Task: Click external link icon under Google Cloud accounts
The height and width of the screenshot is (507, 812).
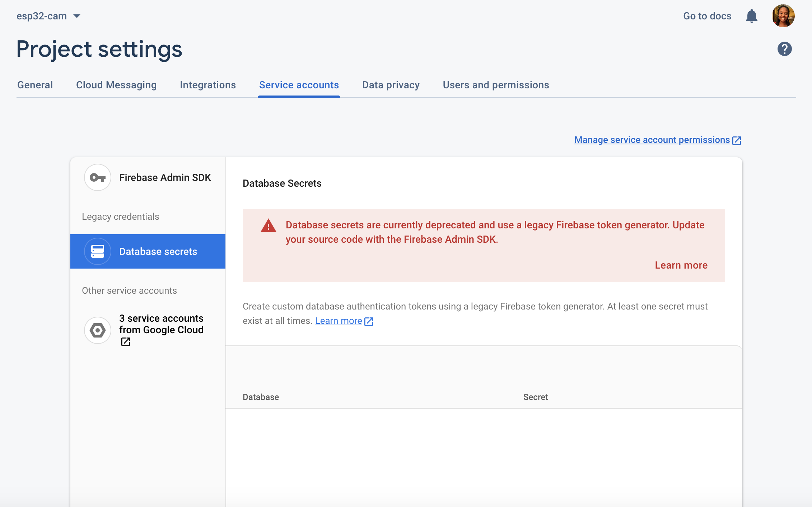Action: click(125, 342)
